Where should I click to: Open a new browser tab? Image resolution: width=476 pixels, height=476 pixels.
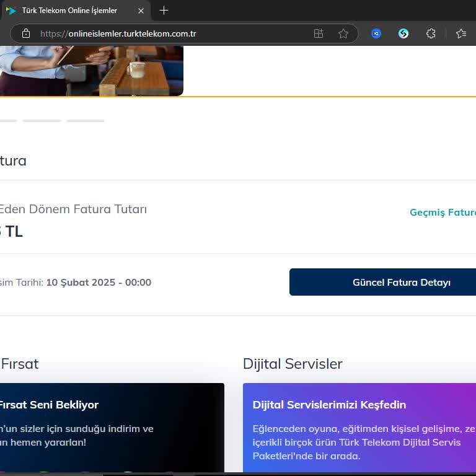click(164, 11)
